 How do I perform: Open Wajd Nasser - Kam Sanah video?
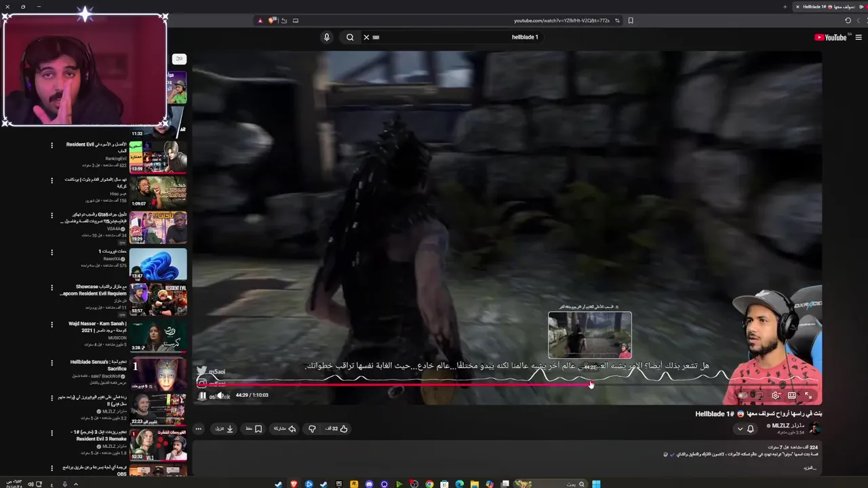click(x=158, y=335)
